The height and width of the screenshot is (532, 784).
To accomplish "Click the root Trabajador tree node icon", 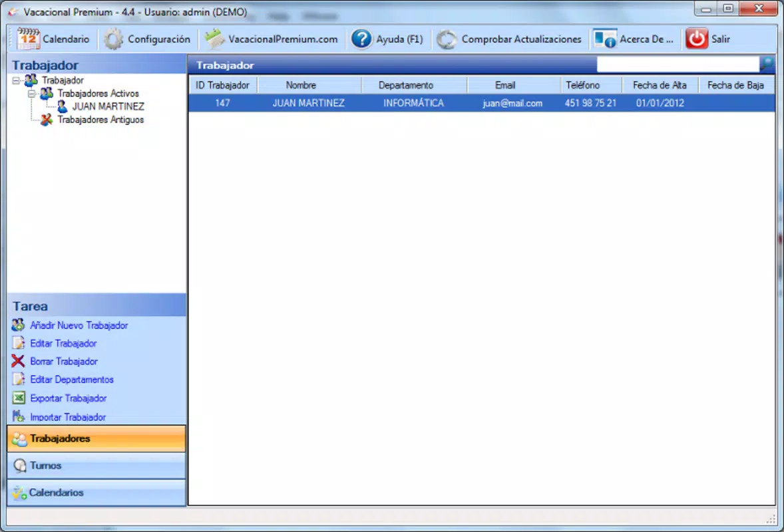I will (31, 80).
